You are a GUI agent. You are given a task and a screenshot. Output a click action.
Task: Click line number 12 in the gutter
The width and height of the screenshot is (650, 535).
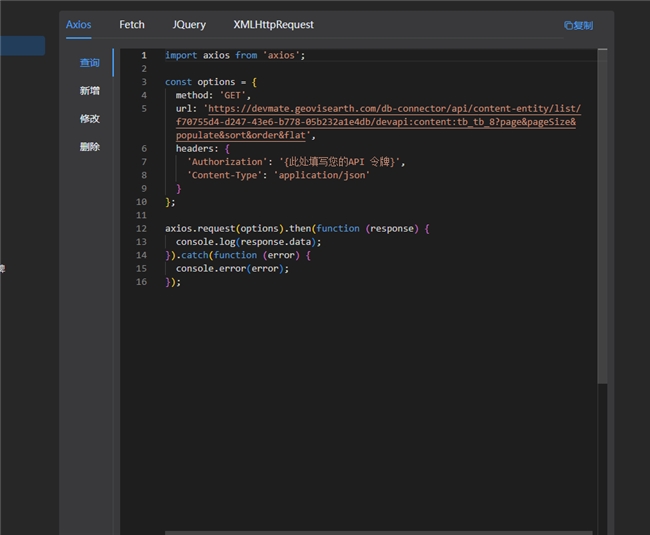click(x=141, y=228)
